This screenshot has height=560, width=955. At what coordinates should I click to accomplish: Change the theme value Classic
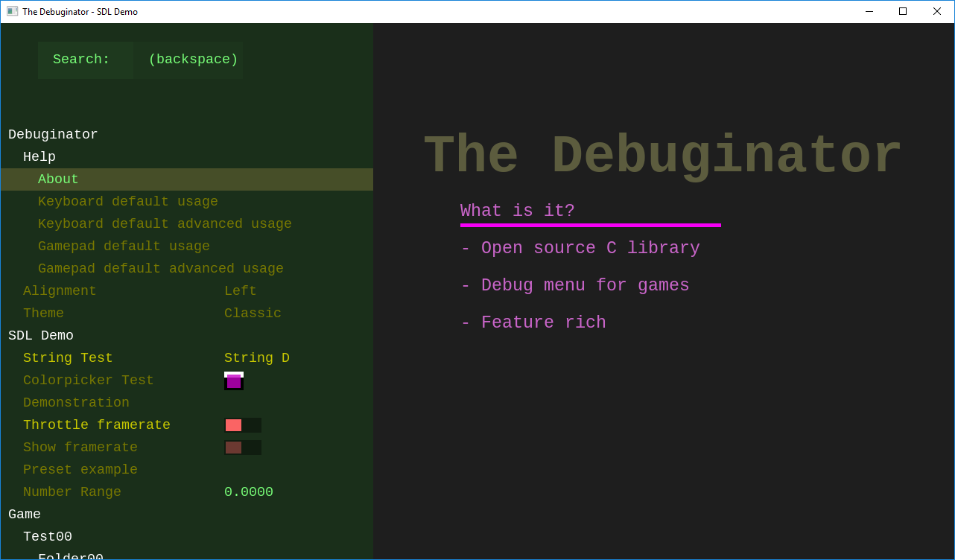tap(253, 314)
